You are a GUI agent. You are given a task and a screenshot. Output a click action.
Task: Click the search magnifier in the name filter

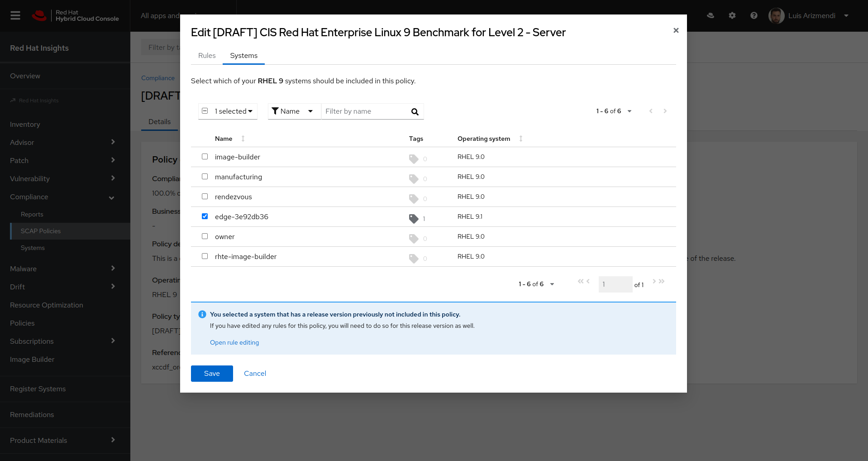[x=415, y=111]
